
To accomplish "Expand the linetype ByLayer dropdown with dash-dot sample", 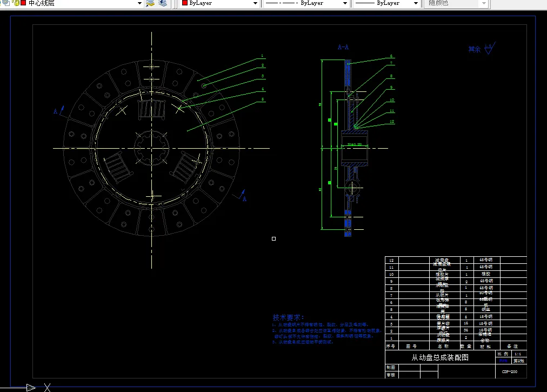I will click(x=345, y=3).
